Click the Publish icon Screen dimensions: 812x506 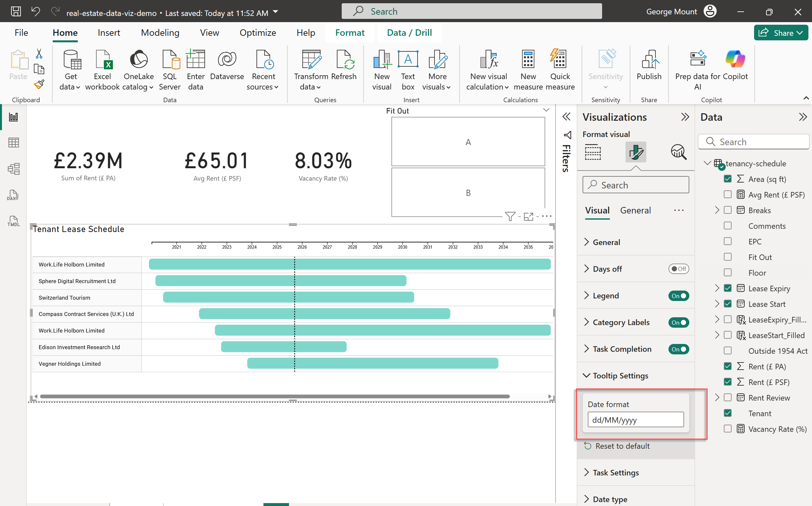coord(649,60)
